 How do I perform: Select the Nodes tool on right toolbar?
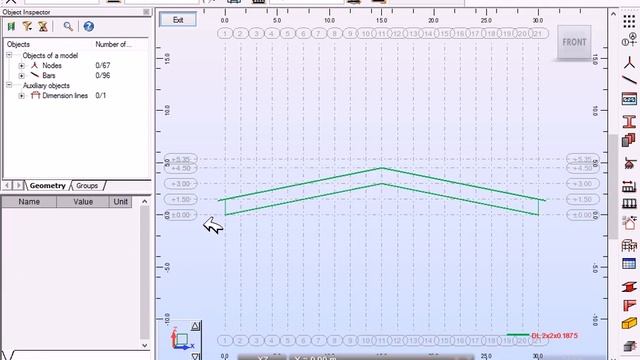629,62
